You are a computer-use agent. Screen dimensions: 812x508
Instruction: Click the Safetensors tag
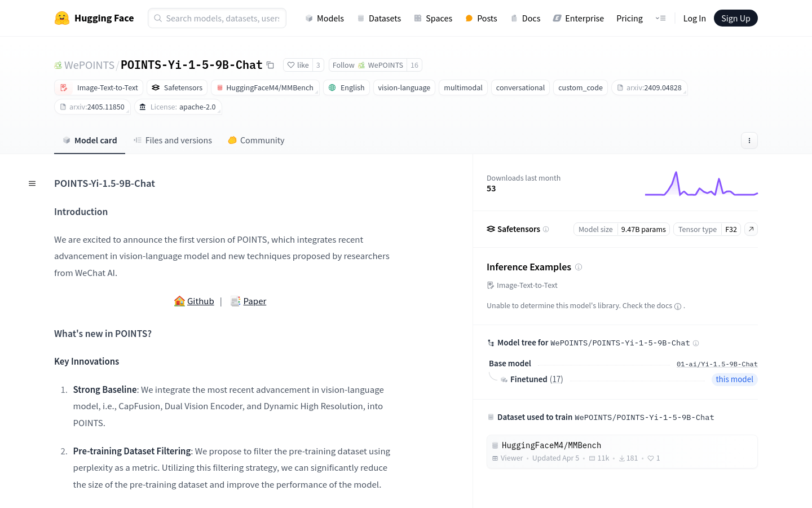coord(176,88)
